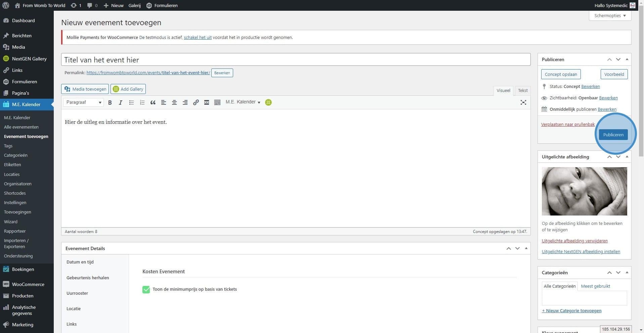This screenshot has width=644, height=333.
Task: Enter distraction-free fullscreen editor mode
Action: click(x=523, y=102)
